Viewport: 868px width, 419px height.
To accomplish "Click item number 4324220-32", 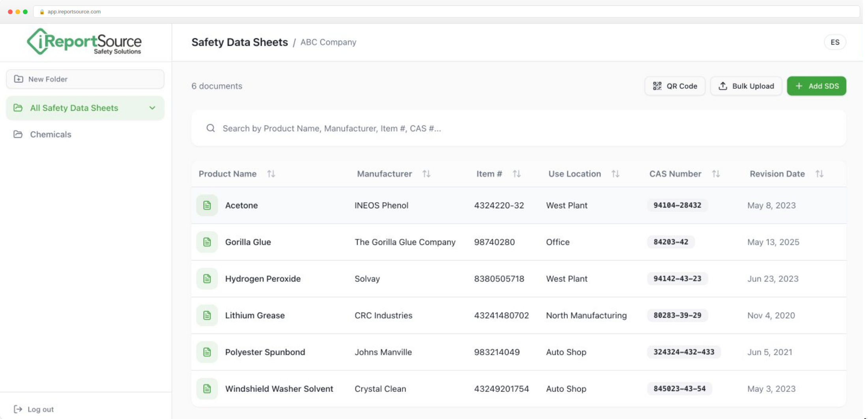I will [499, 205].
